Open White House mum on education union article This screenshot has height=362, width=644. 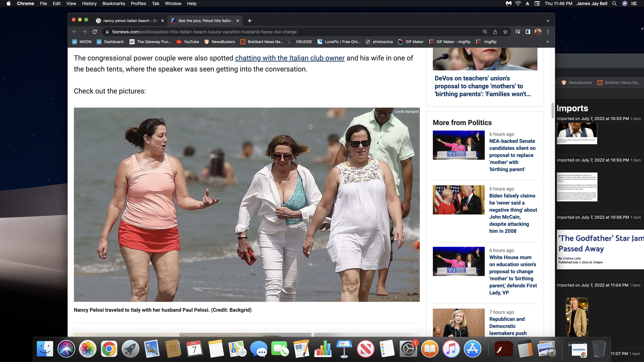(513, 275)
